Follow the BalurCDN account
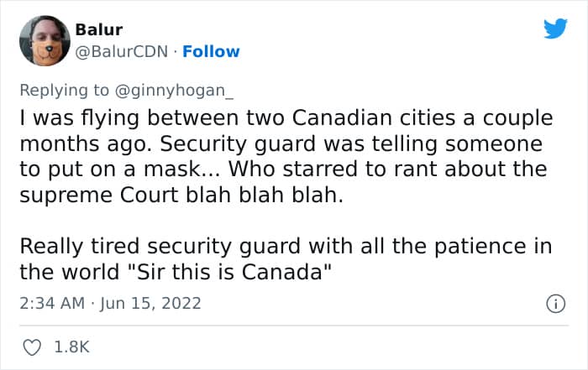The width and height of the screenshot is (588, 370). pyautogui.click(x=212, y=51)
